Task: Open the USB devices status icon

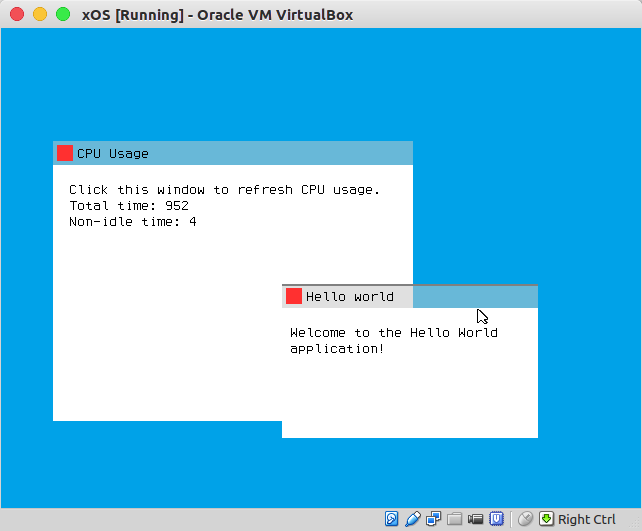Action: coord(413,519)
